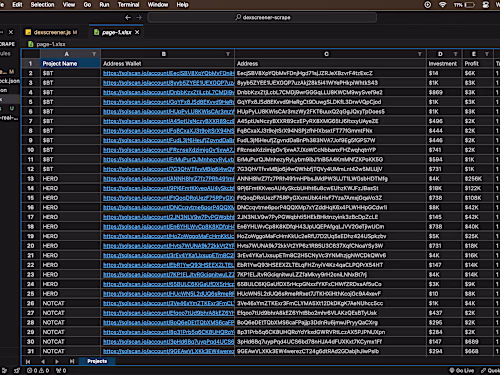Select the $689 profit cell in row 30
Screen dimensions: 500x375
click(x=478, y=342)
